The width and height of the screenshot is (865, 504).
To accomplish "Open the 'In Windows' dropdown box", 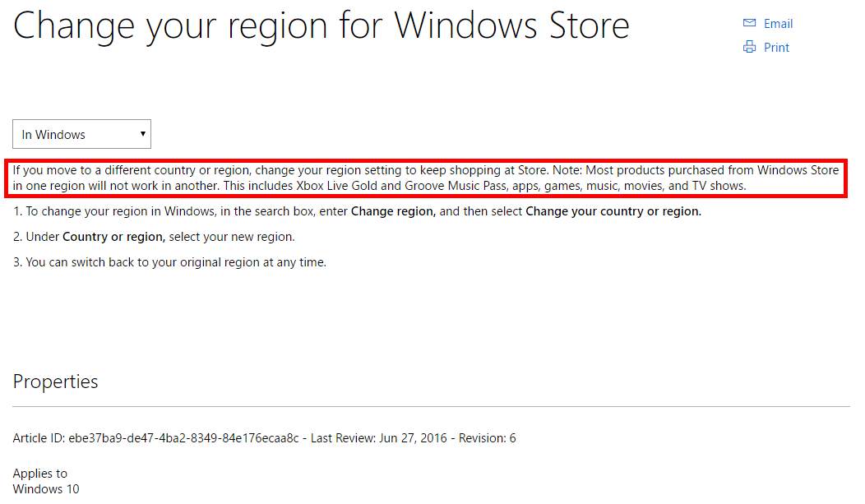I will [x=81, y=134].
